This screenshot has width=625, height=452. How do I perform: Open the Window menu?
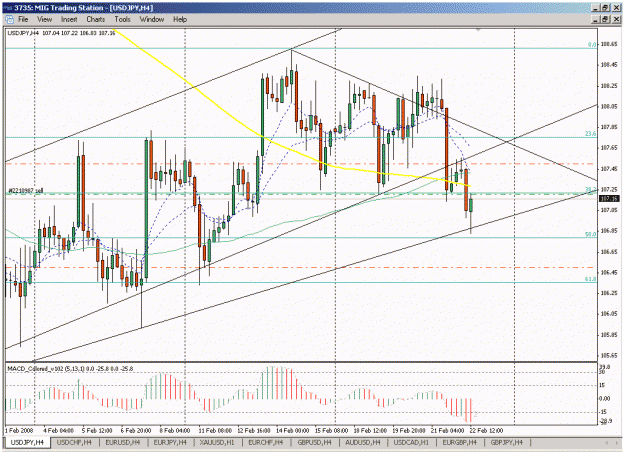click(x=152, y=19)
